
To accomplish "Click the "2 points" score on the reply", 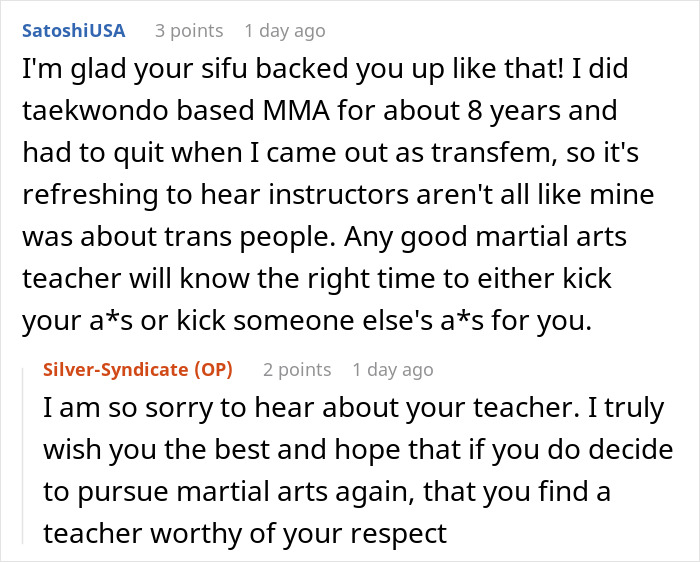I will pyautogui.click(x=297, y=369).
